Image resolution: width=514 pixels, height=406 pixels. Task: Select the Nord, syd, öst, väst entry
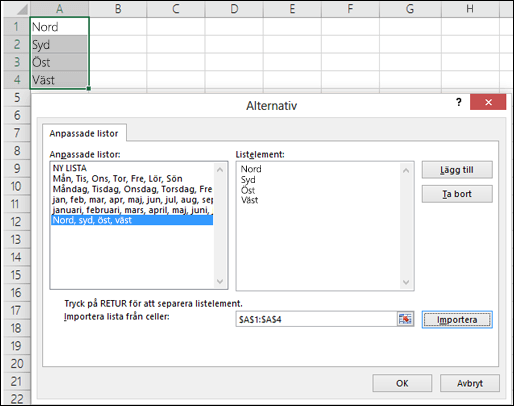tap(132, 220)
